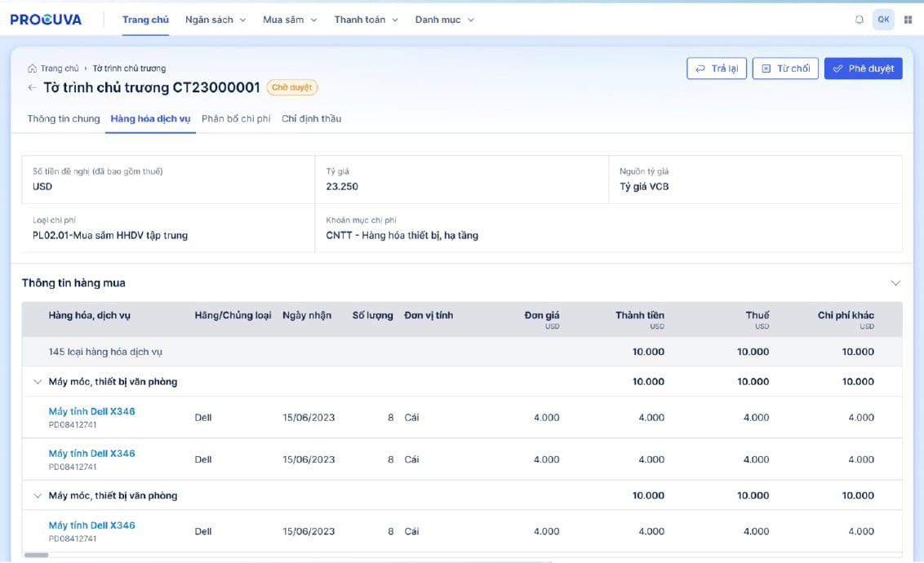This screenshot has height=563, width=924.
Task: Expand the Danh mục dropdown menu
Action: coord(444,20)
